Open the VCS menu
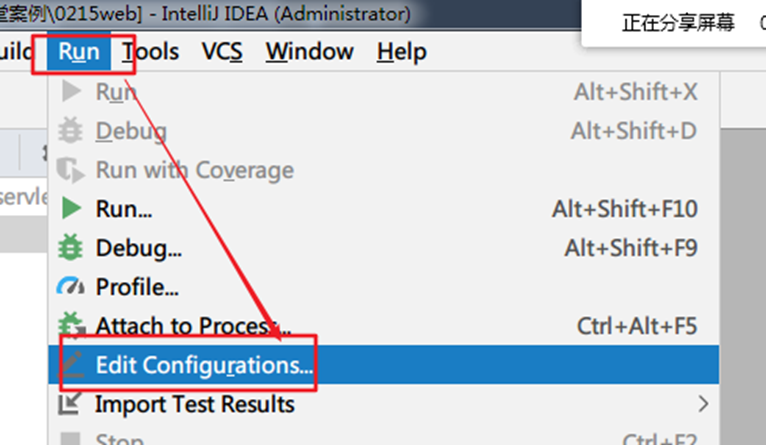Image resolution: width=766 pixels, height=445 pixels. coord(221,52)
